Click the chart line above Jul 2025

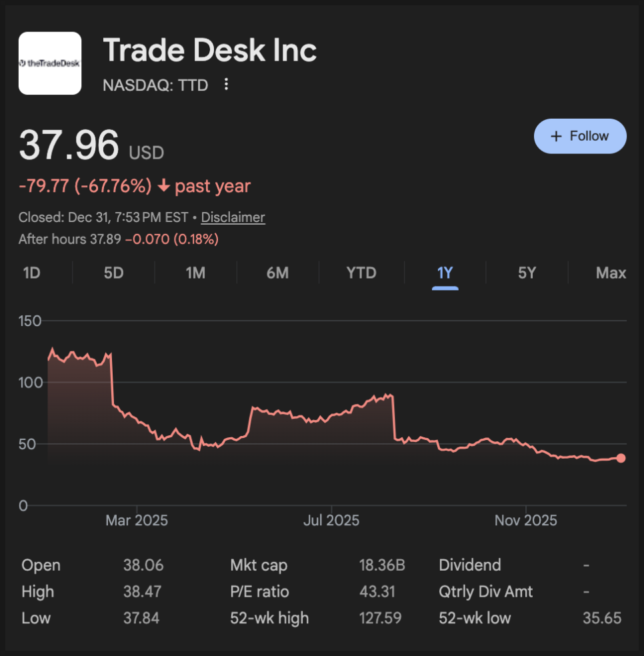click(331, 416)
